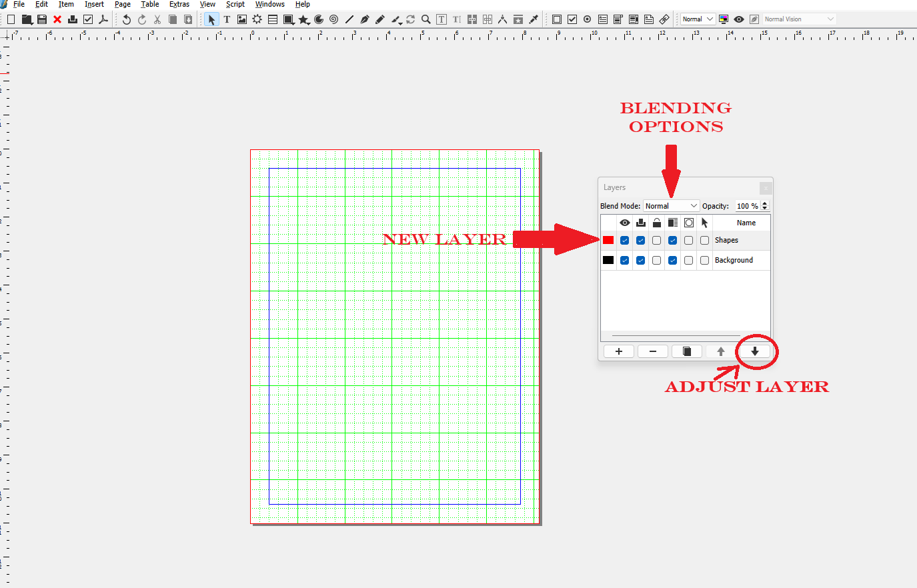
Task: Select the Rotate Item tool
Action: (x=411, y=19)
